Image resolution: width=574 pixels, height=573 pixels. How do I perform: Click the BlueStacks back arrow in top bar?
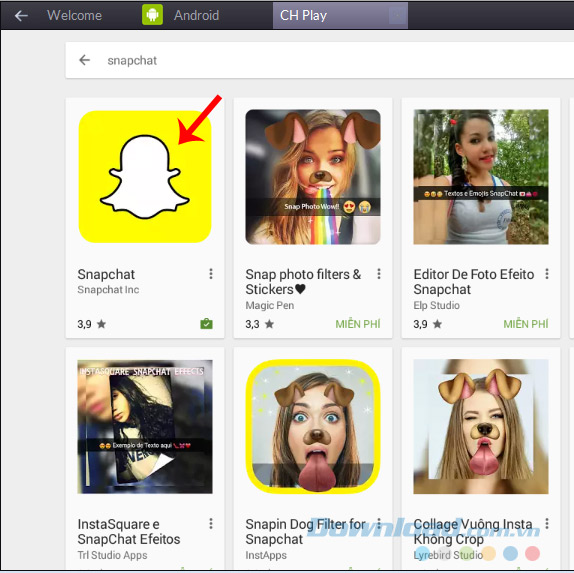coord(21,15)
